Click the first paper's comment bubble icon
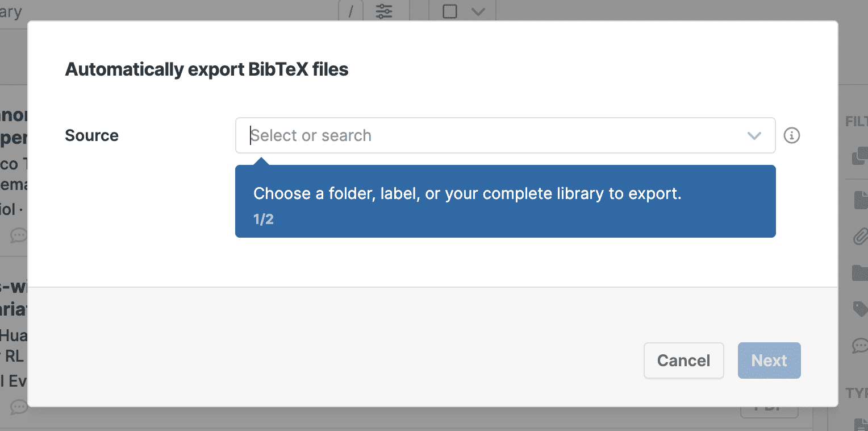 [x=19, y=235]
